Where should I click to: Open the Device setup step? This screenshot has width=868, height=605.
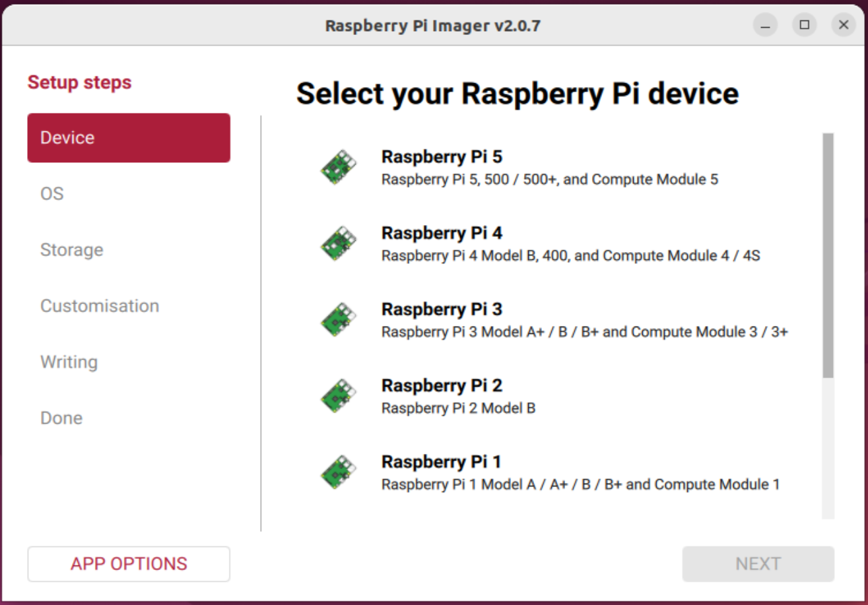129,138
